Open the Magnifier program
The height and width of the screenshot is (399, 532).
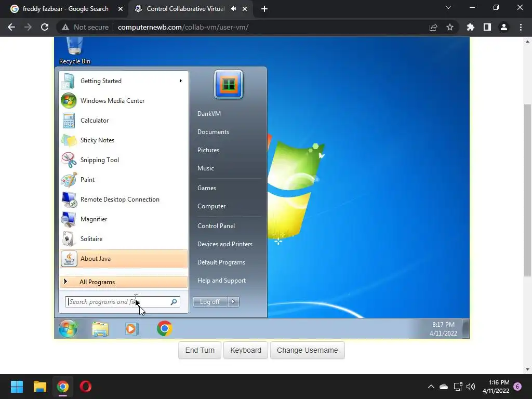[x=124, y=219]
